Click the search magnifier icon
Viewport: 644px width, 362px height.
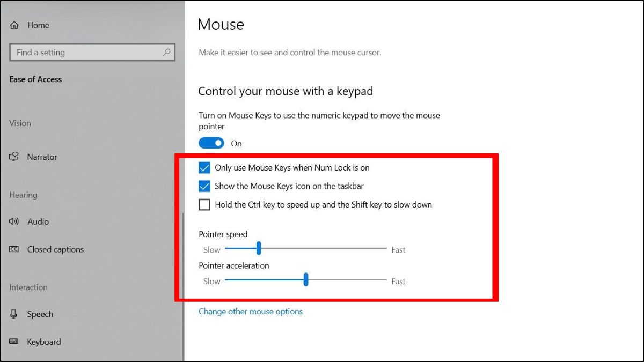coord(167,53)
